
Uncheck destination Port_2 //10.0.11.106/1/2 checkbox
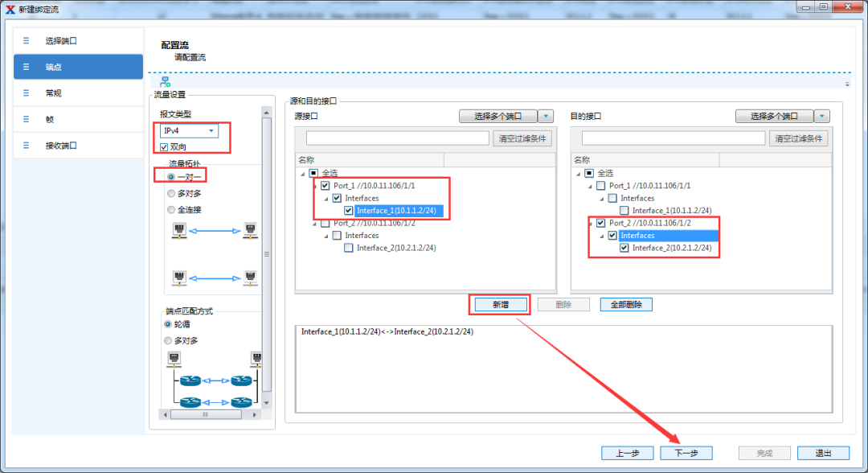(x=601, y=223)
